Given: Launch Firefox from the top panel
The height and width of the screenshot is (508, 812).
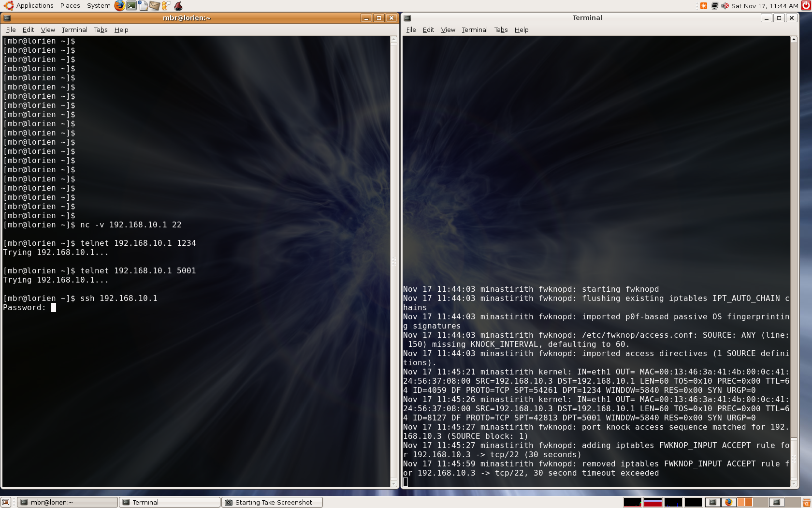Looking at the screenshot, I should coord(119,6).
